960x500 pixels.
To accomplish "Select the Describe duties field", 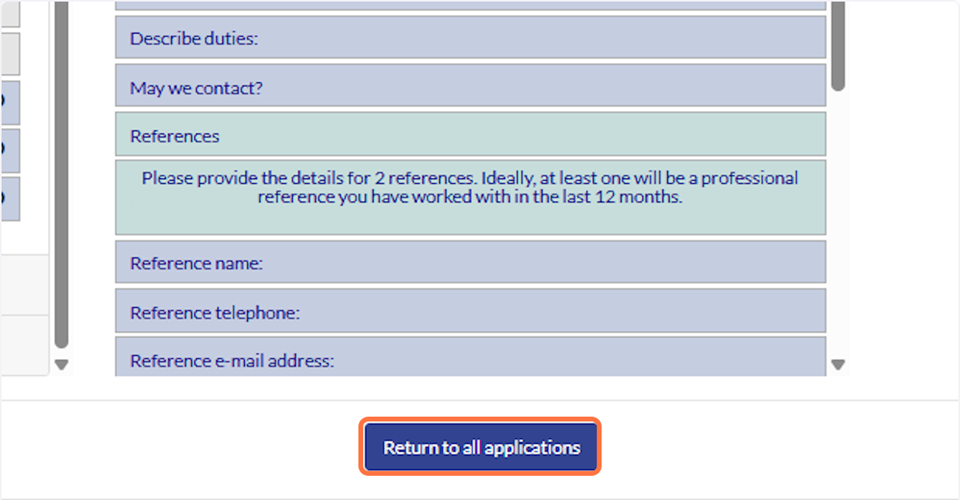I will click(x=470, y=39).
